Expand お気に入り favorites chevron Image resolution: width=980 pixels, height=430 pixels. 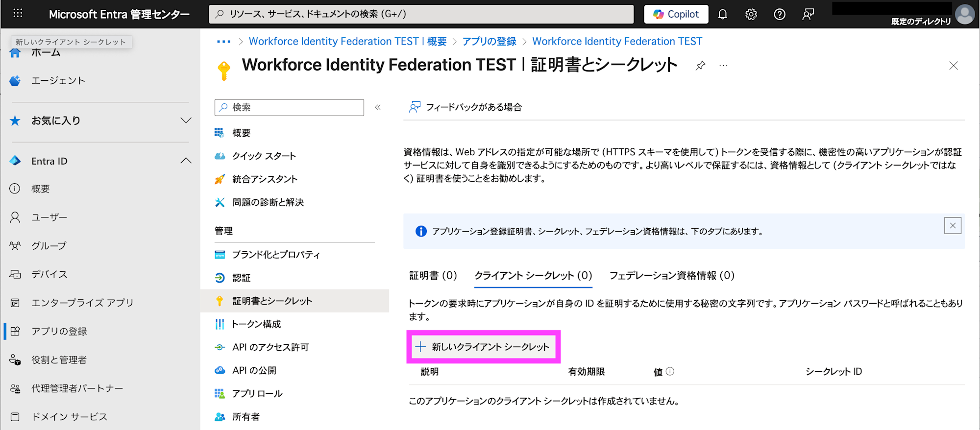point(186,120)
